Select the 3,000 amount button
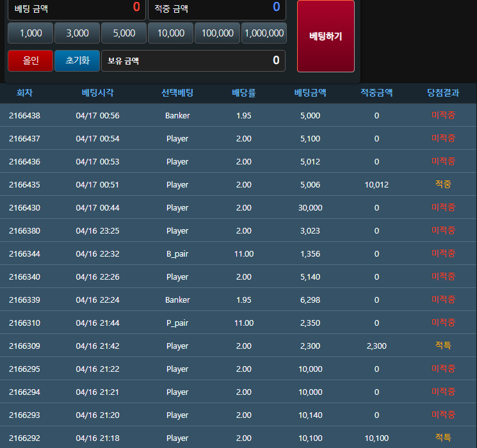The height and width of the screenshot is (448, 477). pyautogui.click(x=77, y=33)
